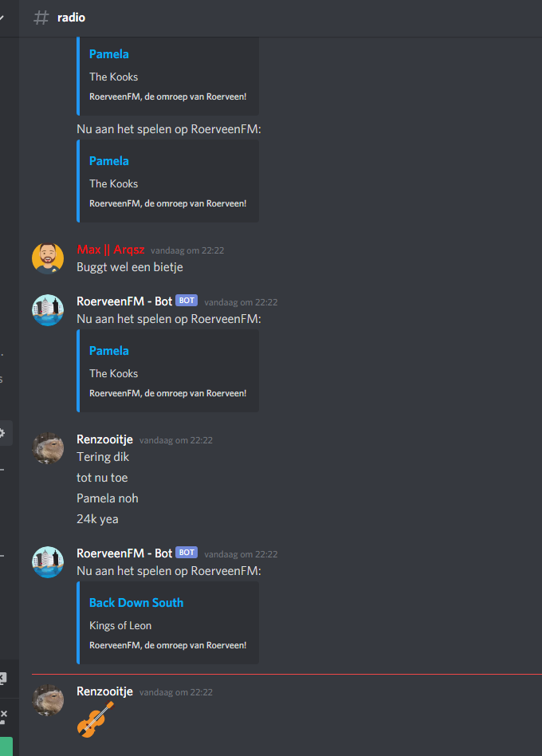Viewport: 542px width, 756px height.
Task: Click the green button at the sidebar bottom
Action: point(6,746)
